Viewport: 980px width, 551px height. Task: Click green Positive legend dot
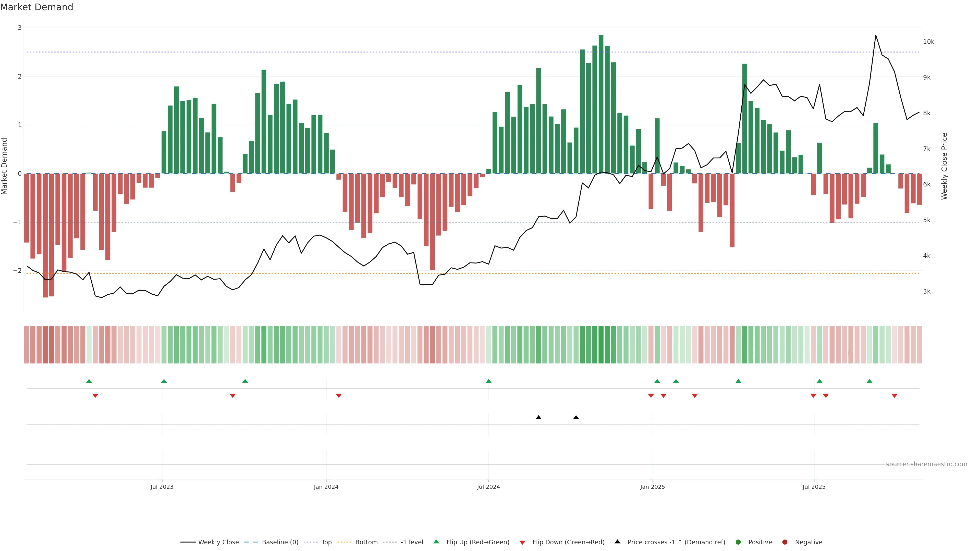coord(738,542)
